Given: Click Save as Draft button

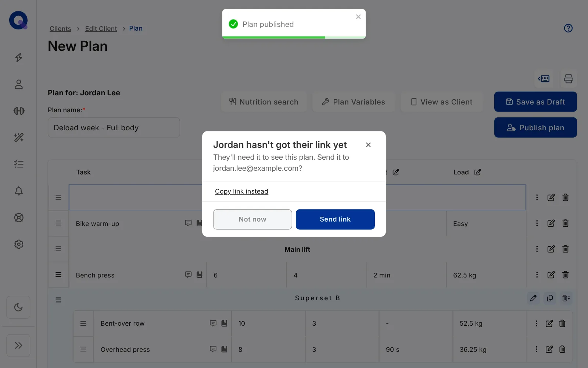Looking at the screenshot, I should (535, 102).
